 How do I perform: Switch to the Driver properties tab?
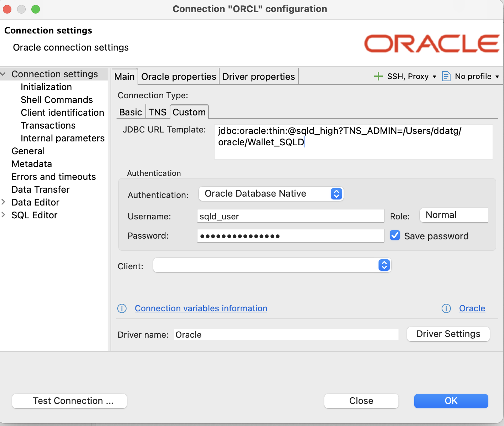coord(259,77)
